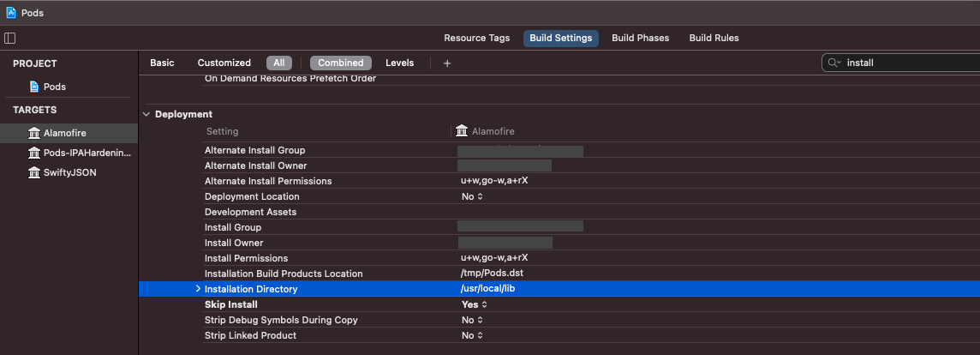Collapse the Deployment section
980x355 pixels.
(146, 114)
